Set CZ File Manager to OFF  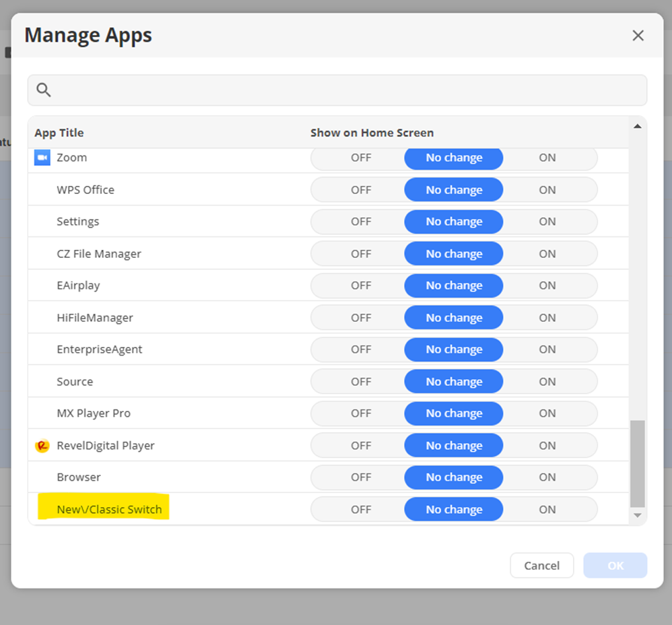(x=361, y=254)
